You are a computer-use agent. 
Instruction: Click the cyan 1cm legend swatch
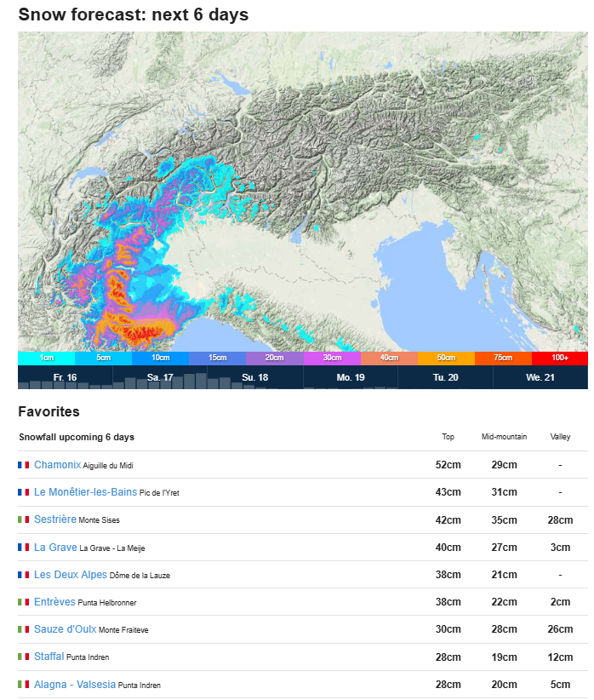[46, 358]
